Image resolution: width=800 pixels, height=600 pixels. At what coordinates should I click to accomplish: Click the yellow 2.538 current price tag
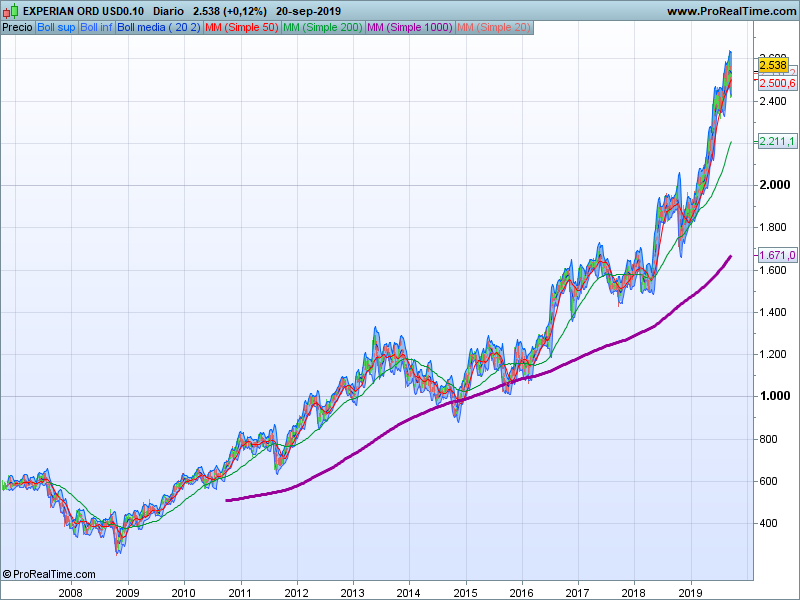tap(773, 65)
